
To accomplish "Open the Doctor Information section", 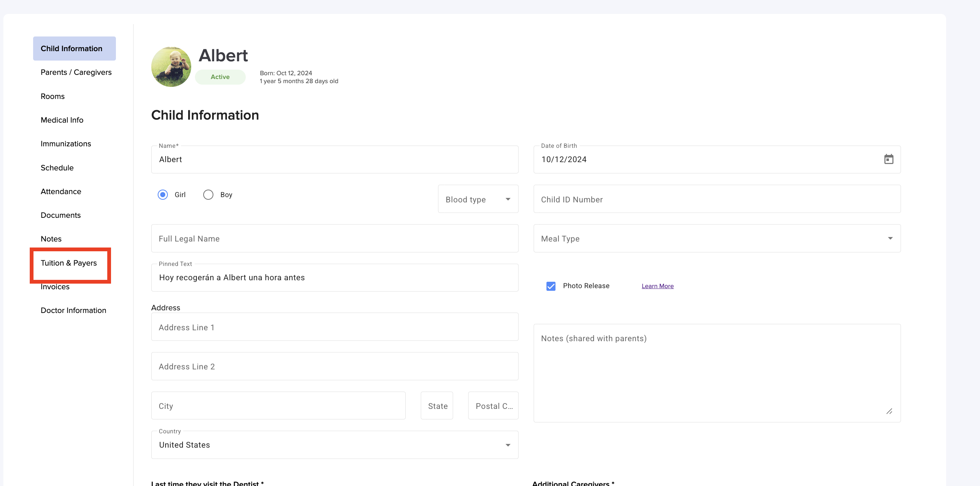I will point(73,310).
